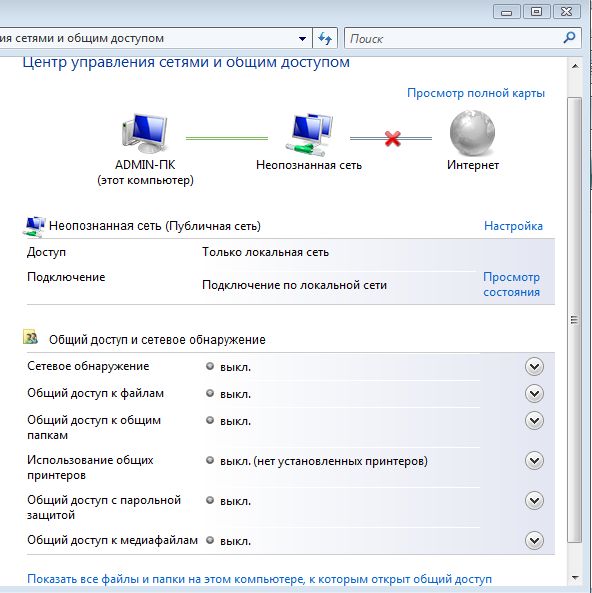Click the red X broken connection icon
This screenshot has width=592, height=593.
click(x=393, y=138)
